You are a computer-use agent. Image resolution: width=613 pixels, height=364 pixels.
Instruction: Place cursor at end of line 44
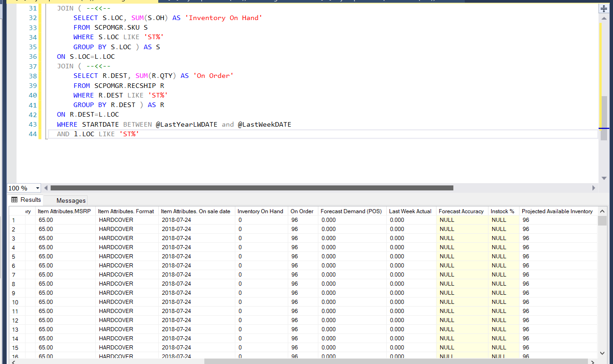pos(140,134)
